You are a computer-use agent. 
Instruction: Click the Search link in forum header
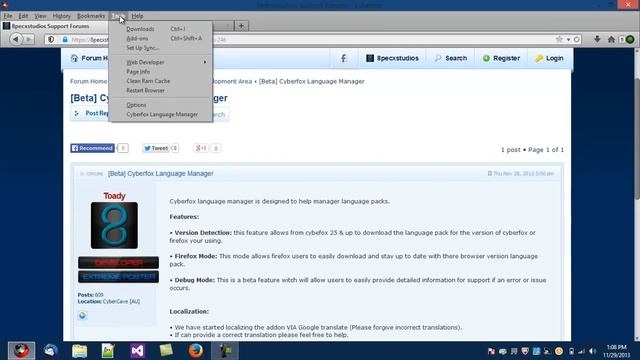point(451,58)
